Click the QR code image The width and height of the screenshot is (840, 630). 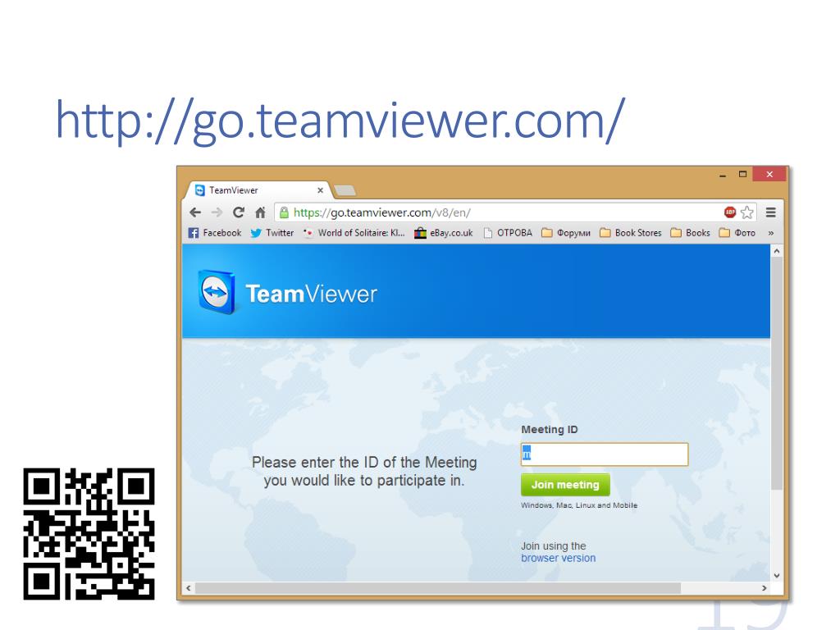tap(89, 533)
